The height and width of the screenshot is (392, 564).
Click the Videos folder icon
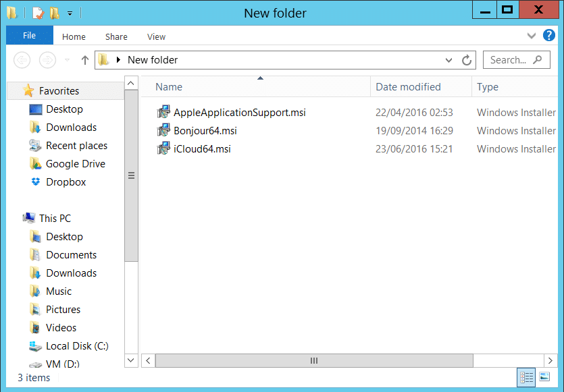click(x=35, y=328)
